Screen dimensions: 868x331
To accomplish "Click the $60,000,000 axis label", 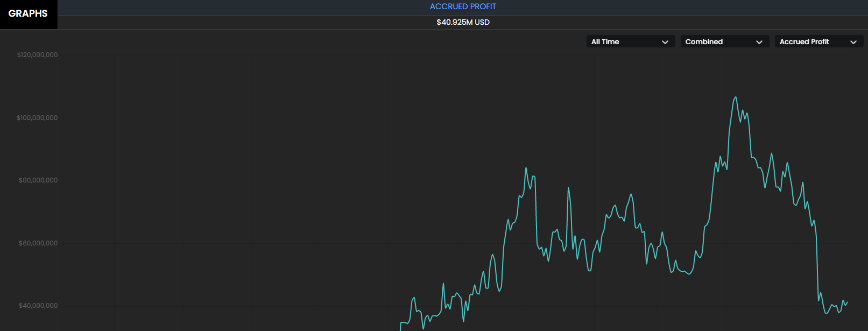I will (x=38, y=243).
